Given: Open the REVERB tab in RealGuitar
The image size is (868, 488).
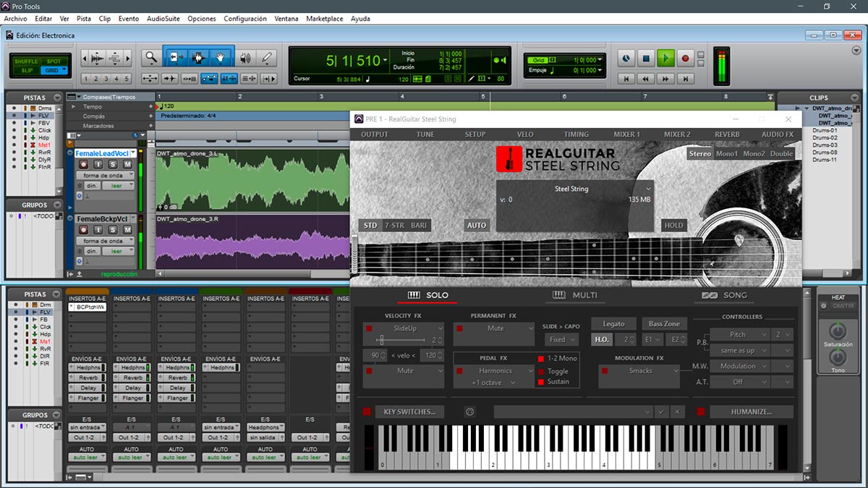Looking at the screenshot, I should [727, 134].
